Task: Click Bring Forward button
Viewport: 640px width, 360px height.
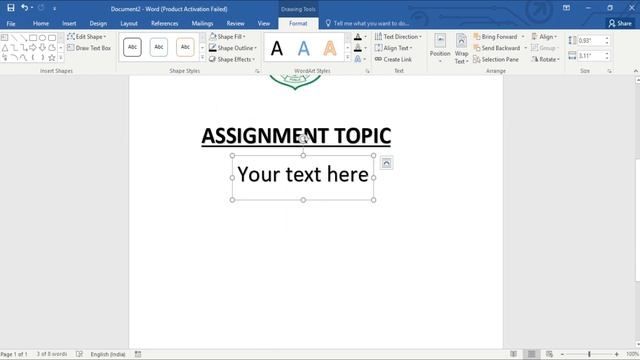Action: [x=496, y=37]
